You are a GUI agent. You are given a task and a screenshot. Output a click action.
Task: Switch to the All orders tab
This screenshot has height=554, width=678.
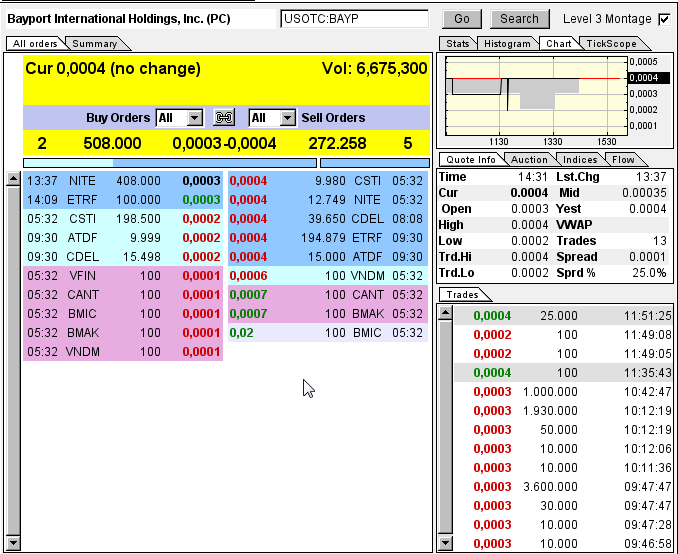(35, 44)
